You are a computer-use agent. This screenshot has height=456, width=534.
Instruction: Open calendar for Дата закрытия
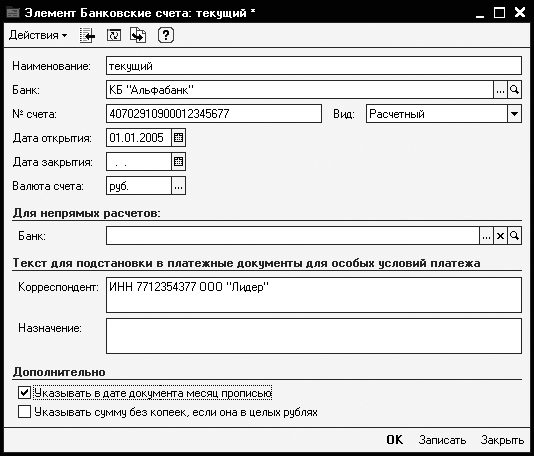point(178,161)
